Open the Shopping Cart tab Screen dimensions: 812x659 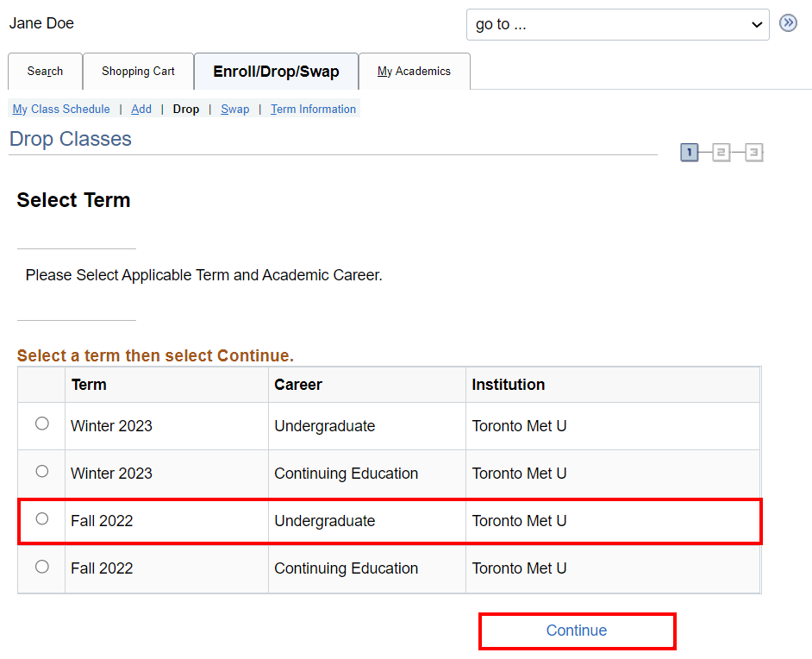pyautogui.click(x=138, y=72)
